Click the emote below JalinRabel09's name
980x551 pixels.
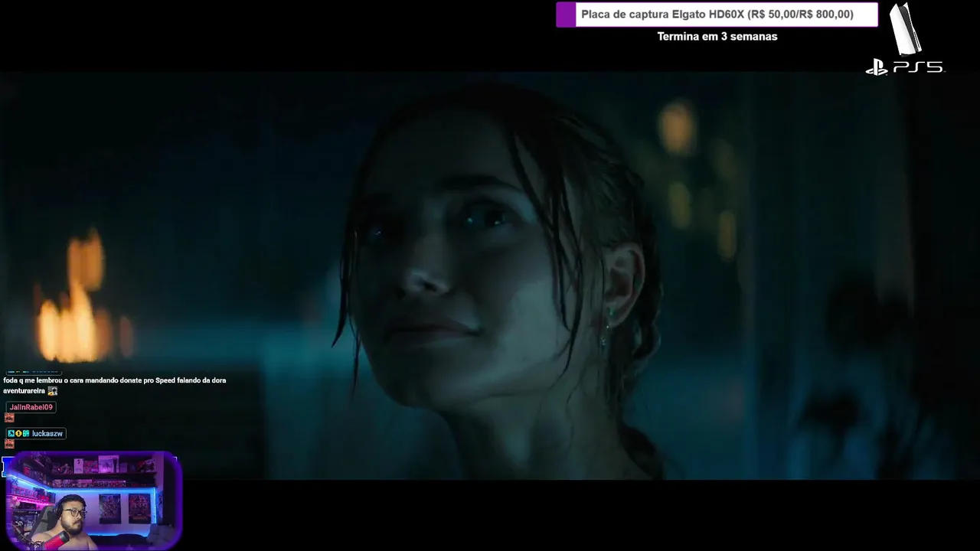9,418
